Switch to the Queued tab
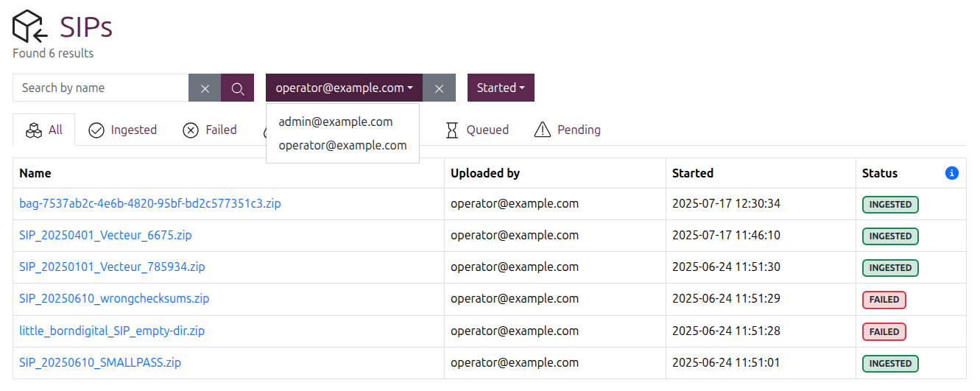 (477, 130)
